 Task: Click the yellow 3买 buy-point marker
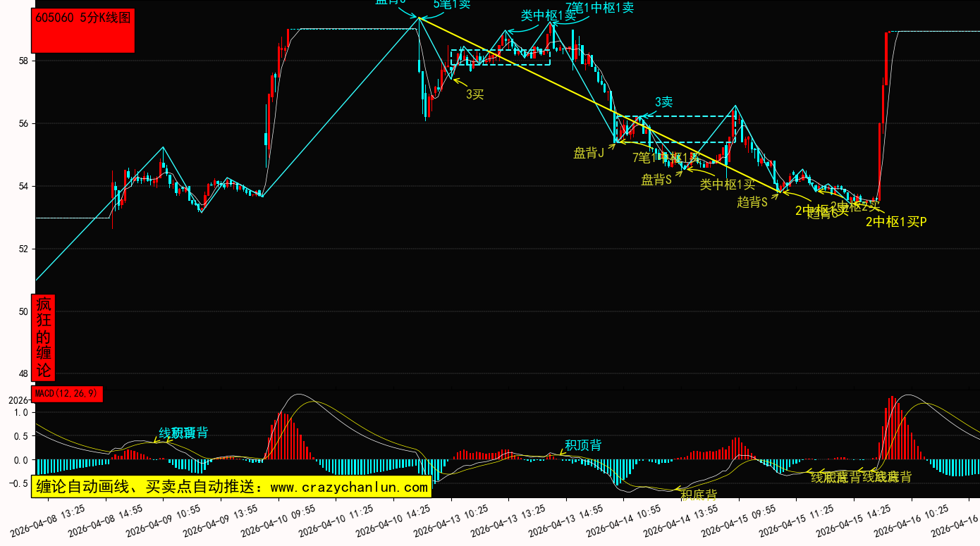474,94
